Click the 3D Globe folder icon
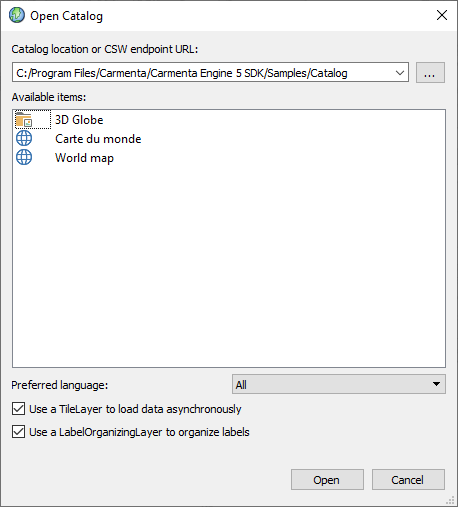This screenshot has height=507, width=458. [24, 120]
